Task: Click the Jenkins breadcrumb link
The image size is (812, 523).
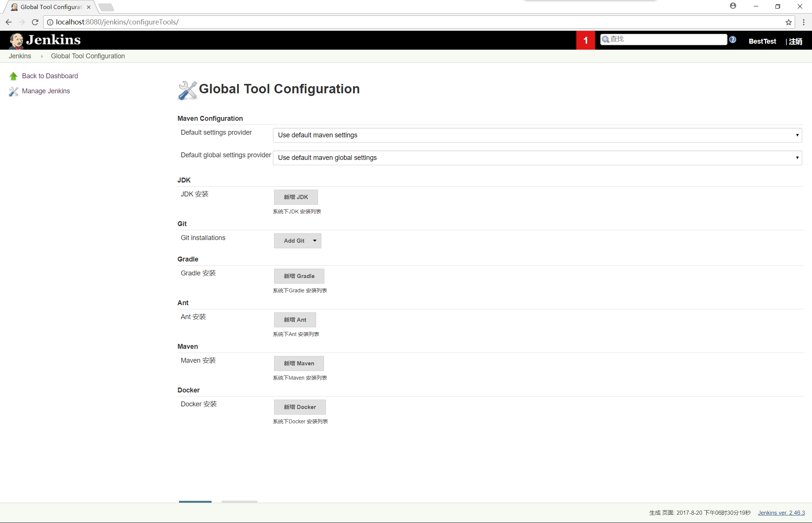Action: (20, 56)
